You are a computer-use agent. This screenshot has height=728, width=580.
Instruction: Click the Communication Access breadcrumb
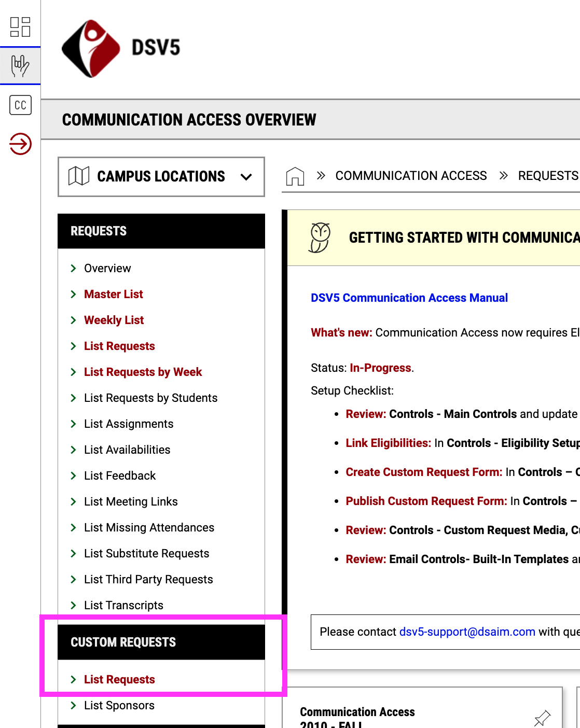411,176
